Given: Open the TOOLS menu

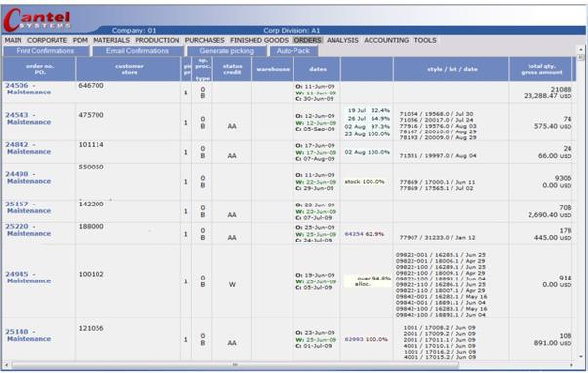Looking at the screenshot, I should pos(425,40).
